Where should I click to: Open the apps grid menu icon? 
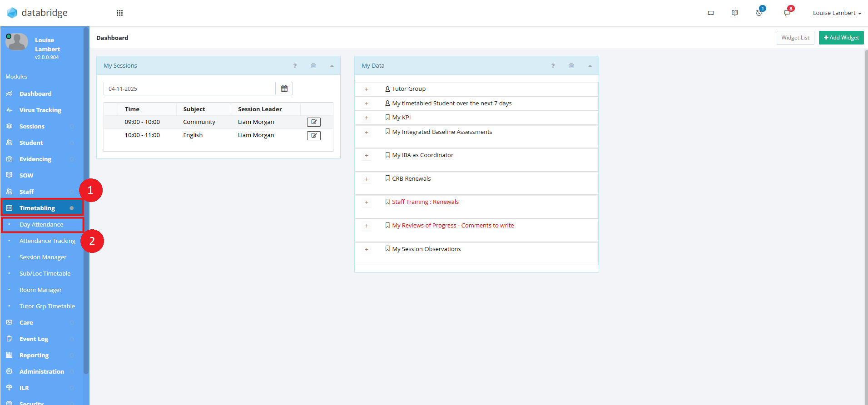119,13
